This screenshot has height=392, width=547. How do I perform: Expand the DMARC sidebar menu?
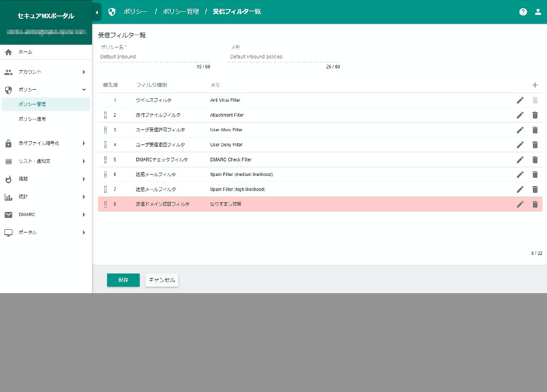click(x=46, y=215)
